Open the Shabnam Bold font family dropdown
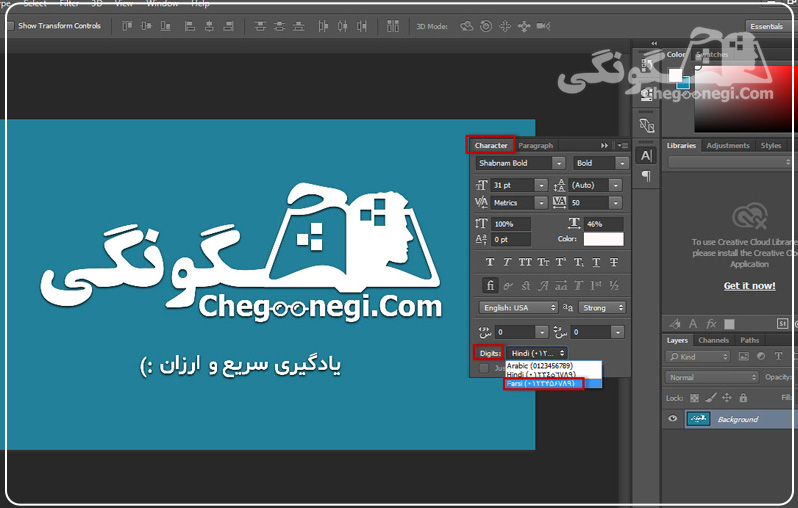 (x=559, y=163)
